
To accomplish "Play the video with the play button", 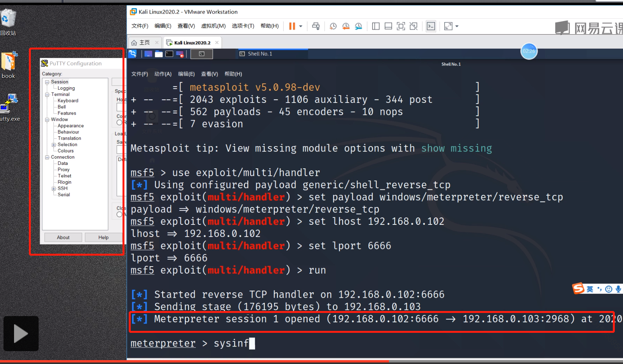I will (x=21, y=334).
